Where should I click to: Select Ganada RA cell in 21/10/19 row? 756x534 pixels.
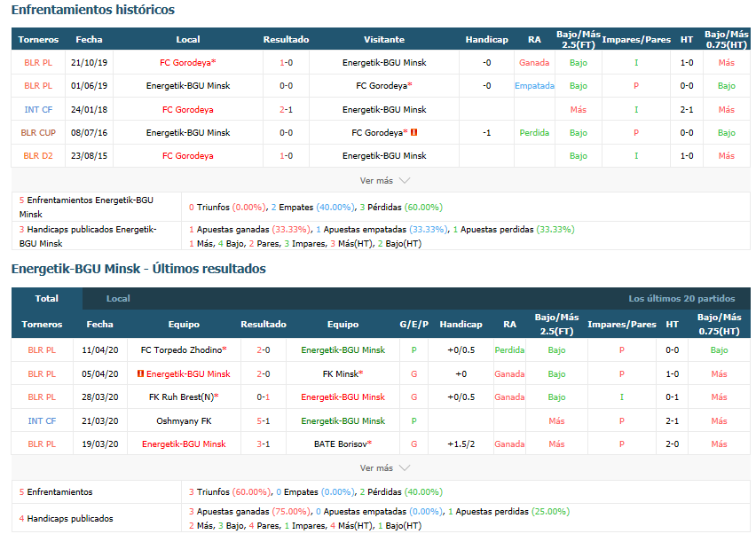click(x=534, y=63)
